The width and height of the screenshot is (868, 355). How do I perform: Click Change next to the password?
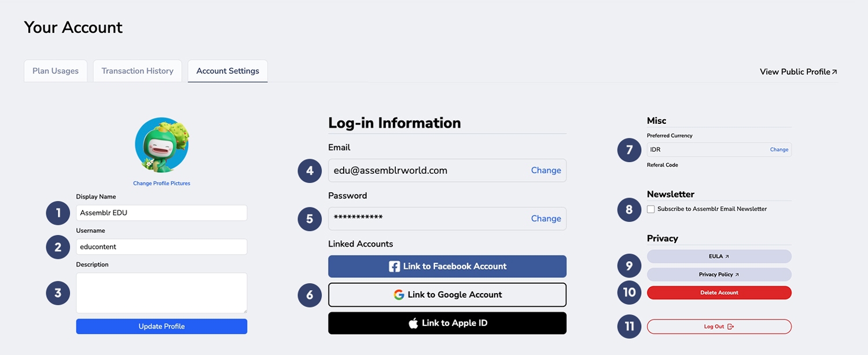(546, 218)
